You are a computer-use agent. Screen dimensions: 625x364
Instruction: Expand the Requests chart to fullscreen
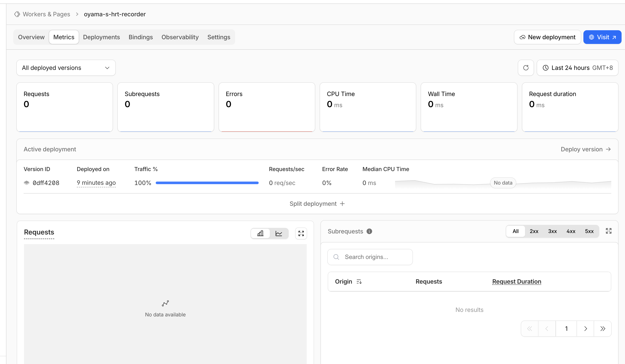[301, 233]
